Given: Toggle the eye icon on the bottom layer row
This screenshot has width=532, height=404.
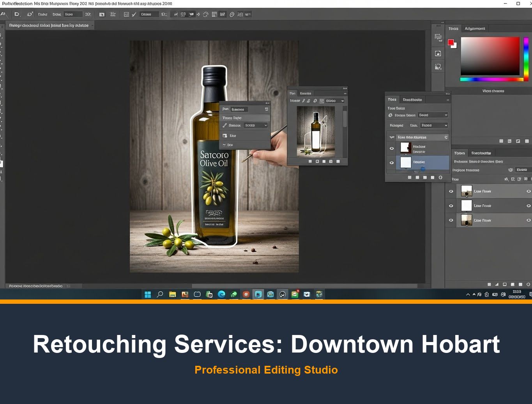Looking at the screenshot, I should 451,220.
